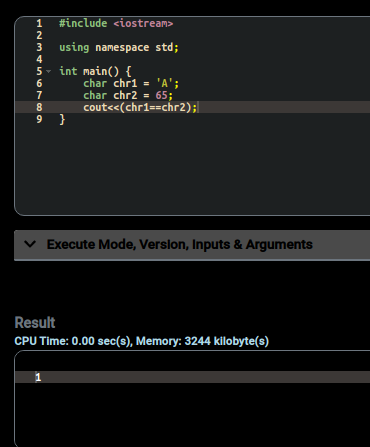The image size is (370, 447).
Task: Click 'CPU Time: 0.00 sec(s), Memory: 3244 kilobyte(s)' text
Action: click(x=141, y=341)
